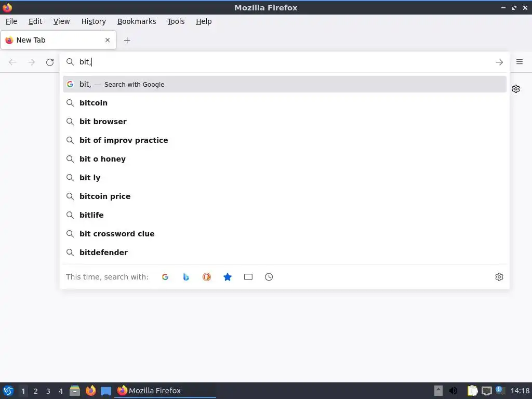Click the magnifier icon in address bar
The height and width of the screenshot is (399, 532).
pos(70,62)
